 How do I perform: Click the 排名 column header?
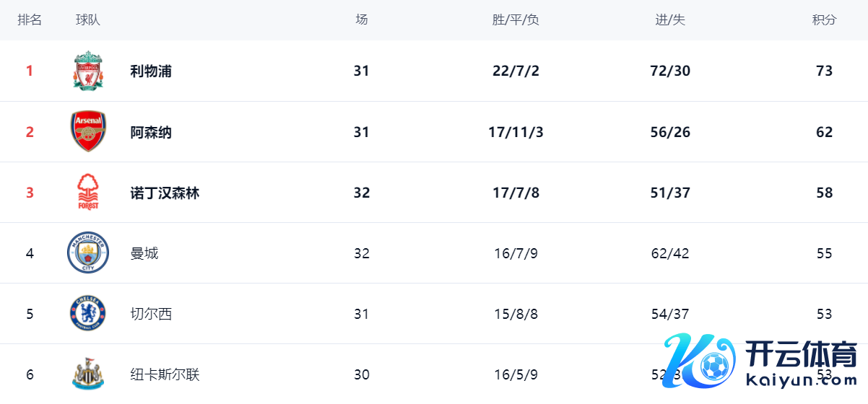click(x=30, y=20)
